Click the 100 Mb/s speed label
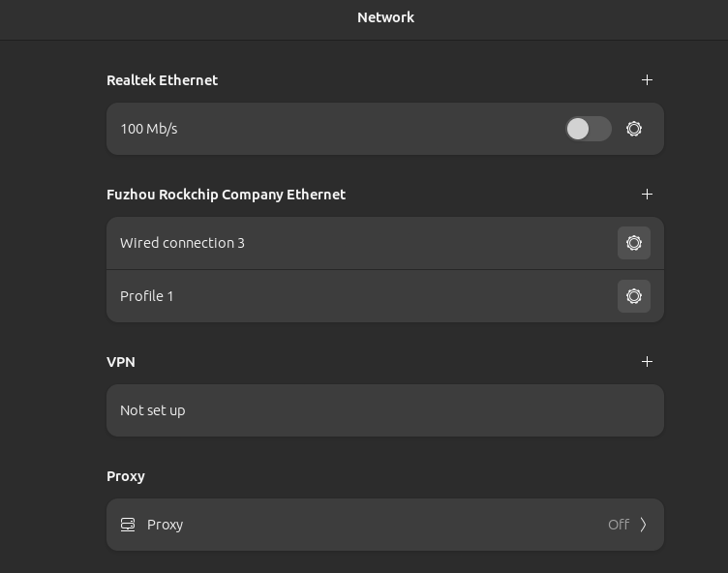 [x=148, y=129]
